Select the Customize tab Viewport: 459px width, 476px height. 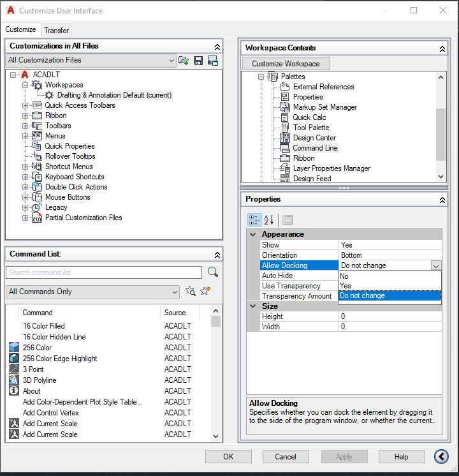click(x=20, y=29)
